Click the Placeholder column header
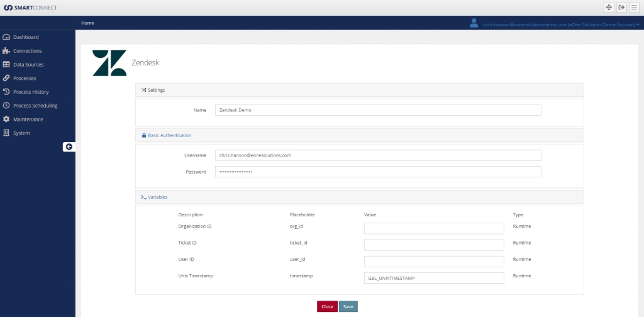The image size is (644, 317). coord(302,214)
